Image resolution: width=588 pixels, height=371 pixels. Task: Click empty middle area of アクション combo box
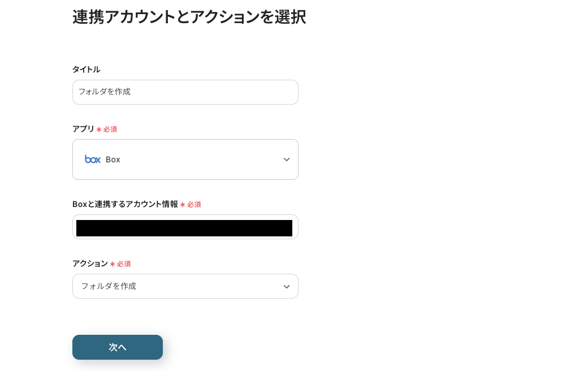[x=209, y=286]
